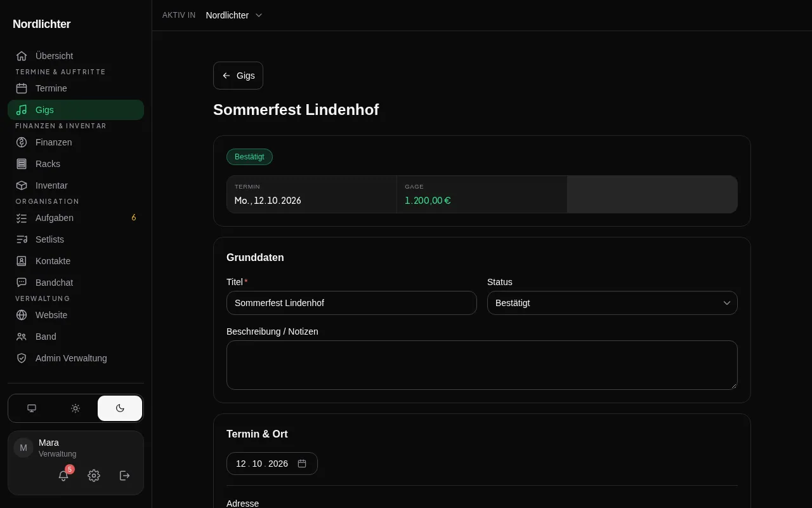Click into Beschreibung / Notizen textarea

click(482, 365)
